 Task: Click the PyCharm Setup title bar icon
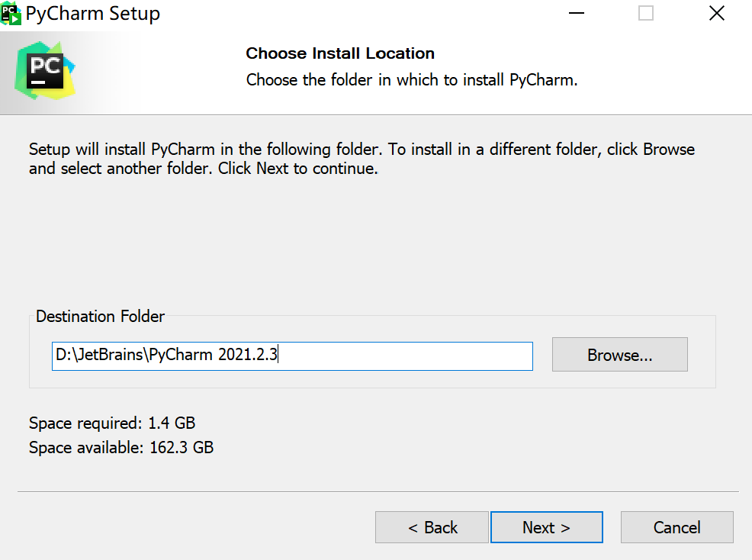(x=11, y=13)
